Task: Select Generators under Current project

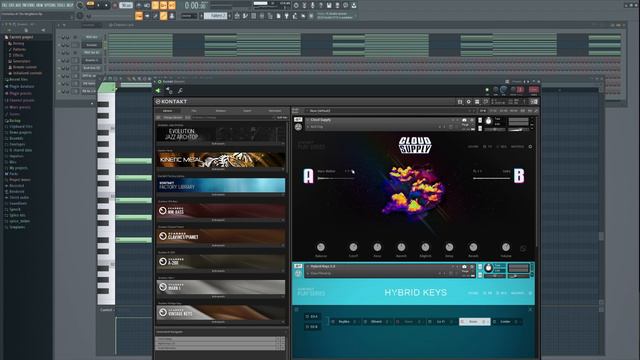Action: pyautogui.click(x=21, y=61)
